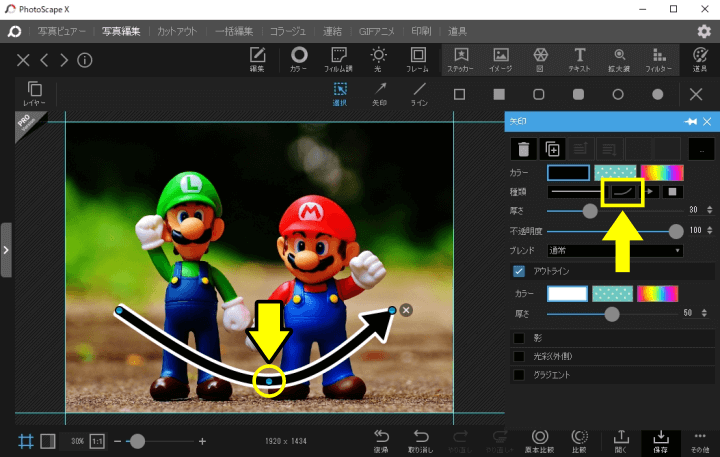Toggle the grid display icon
Screen dimensions: 720x457
tap(26, 441)
